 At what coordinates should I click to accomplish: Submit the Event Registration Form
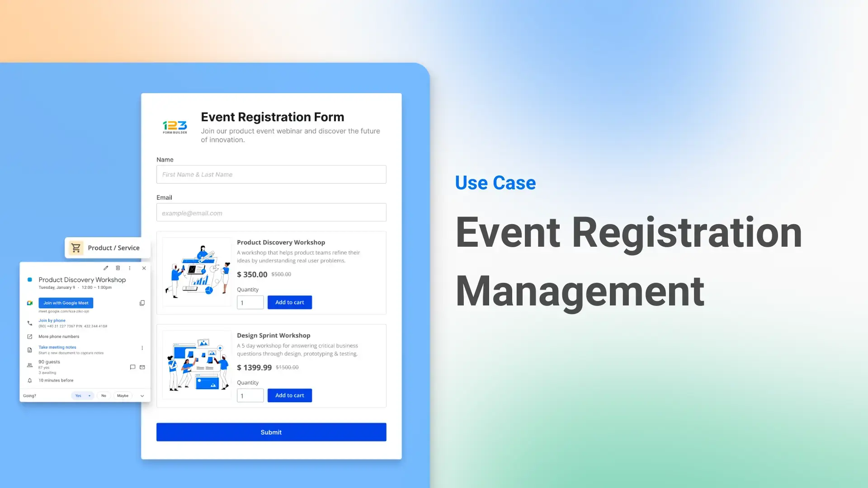[x=271, y=432]
